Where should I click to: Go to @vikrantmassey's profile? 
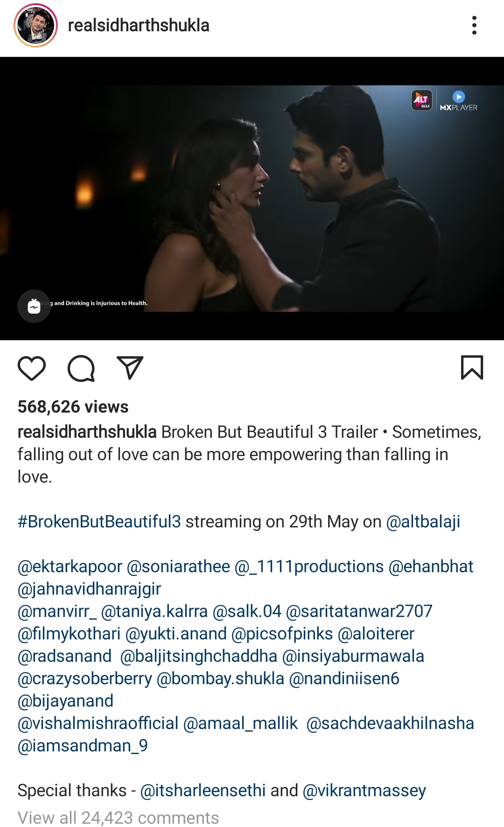coord(364,790)
